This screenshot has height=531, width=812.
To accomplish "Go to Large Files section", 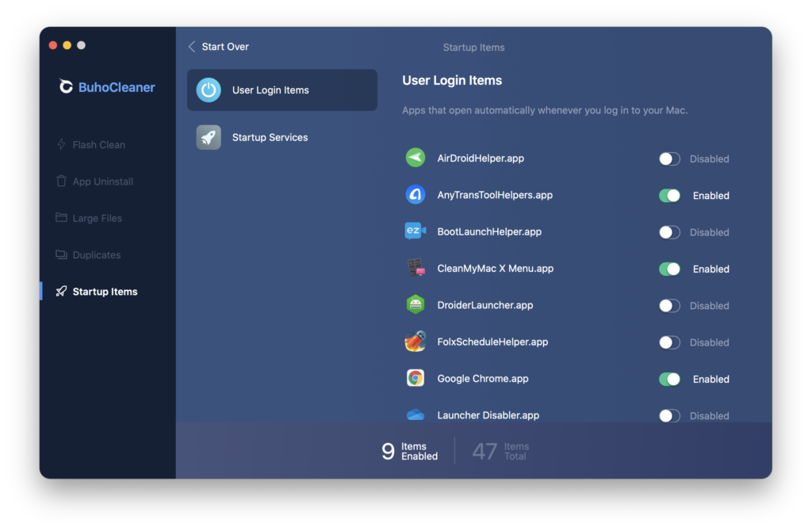I will 89,218.
